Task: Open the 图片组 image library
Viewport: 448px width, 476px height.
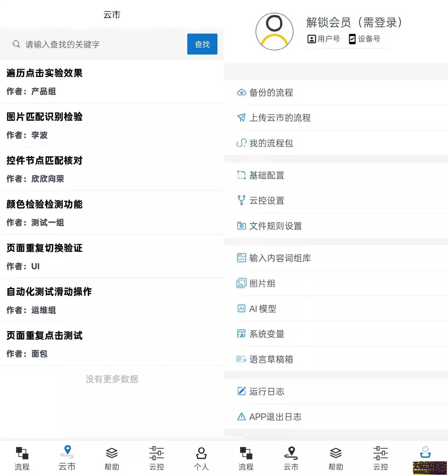Action: point(262,284)
